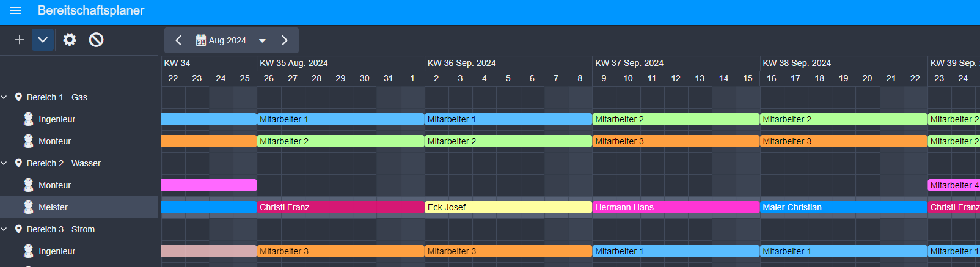This screenshot has width=980, height=267.
Task: Open calendar picker icon beside Aug 2024
Action: click(200, 40)
